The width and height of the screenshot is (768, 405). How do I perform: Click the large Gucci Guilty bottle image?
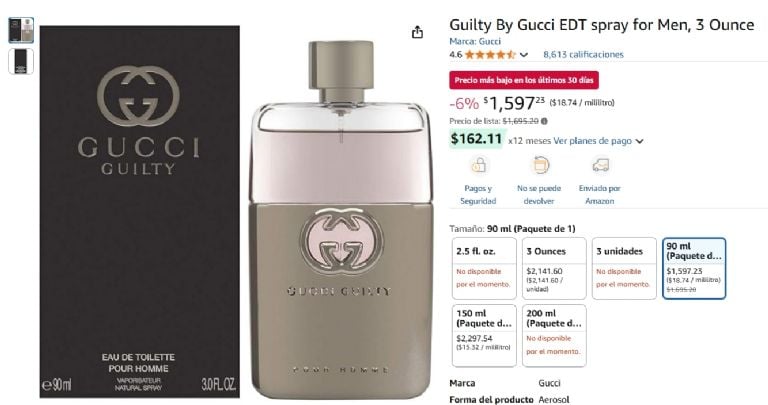pos(341,219)
